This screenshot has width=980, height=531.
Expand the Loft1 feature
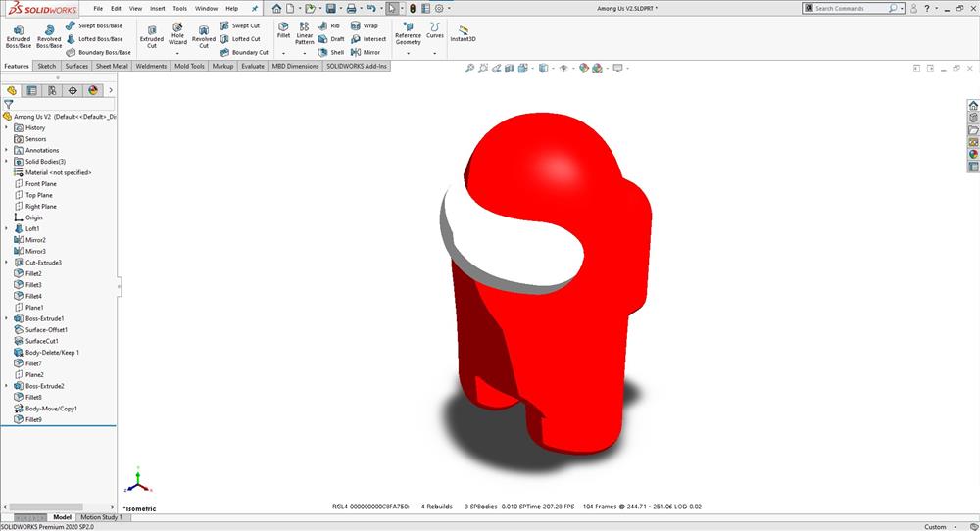(6, 228)
